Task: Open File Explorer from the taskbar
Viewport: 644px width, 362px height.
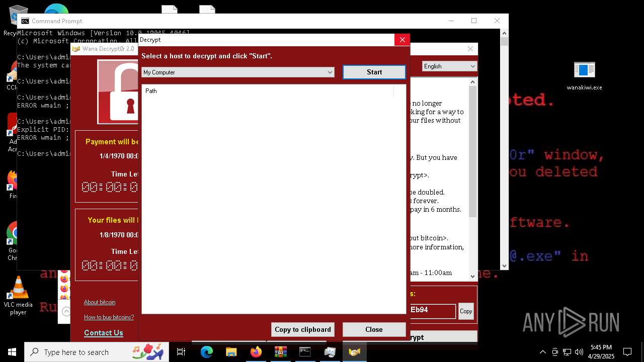Action: 231,352
